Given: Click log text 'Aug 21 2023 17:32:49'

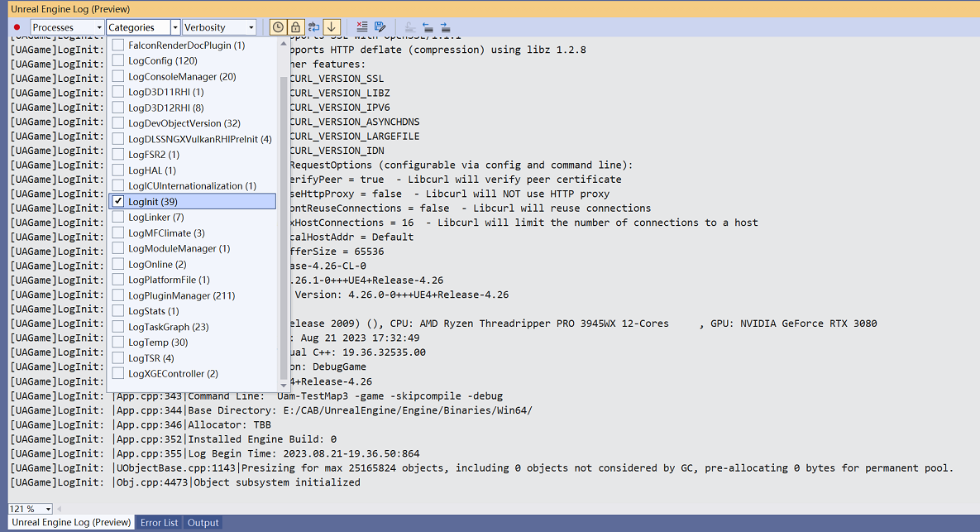Looking at the screenshot, I should pos(360,338).
